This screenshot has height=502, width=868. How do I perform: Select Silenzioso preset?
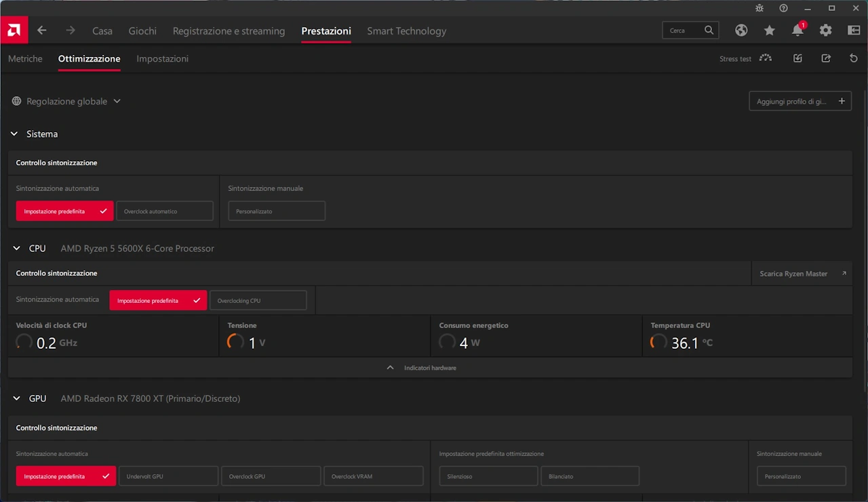(x=489, y=476)
